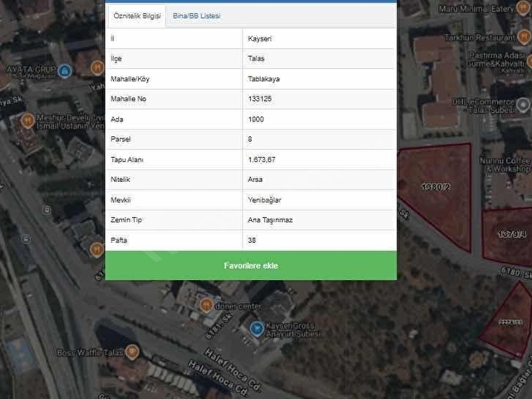Click the AYATA GRUP shop pin

tap(65, 71)
